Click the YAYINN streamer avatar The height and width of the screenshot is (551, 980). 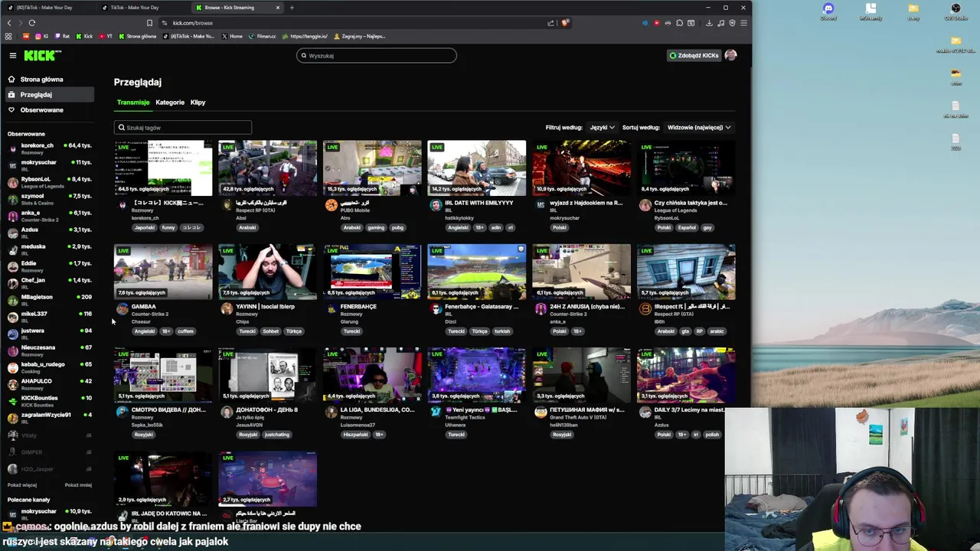point(227,309)
